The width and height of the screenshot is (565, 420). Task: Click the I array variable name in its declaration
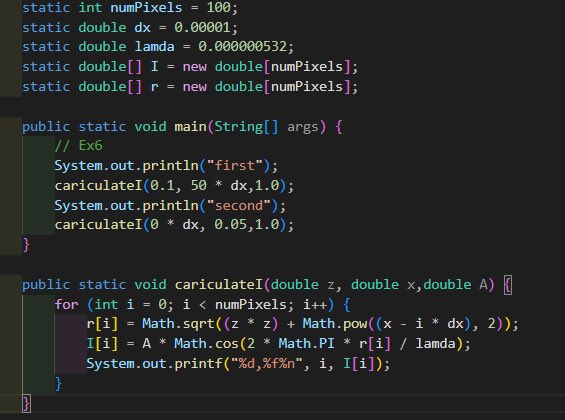click(154, 67)
